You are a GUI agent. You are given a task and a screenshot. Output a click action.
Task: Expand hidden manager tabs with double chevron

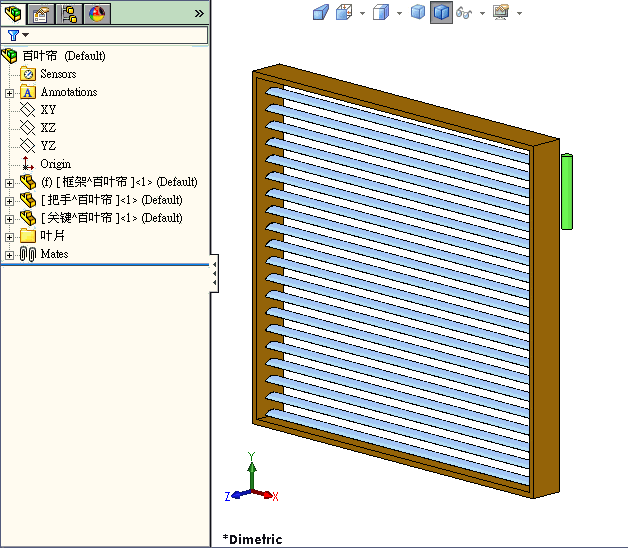coord(199,14)
